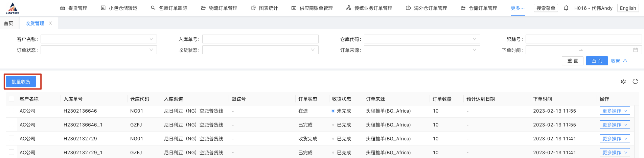Check the row for order H2302136646

point(11,111)
